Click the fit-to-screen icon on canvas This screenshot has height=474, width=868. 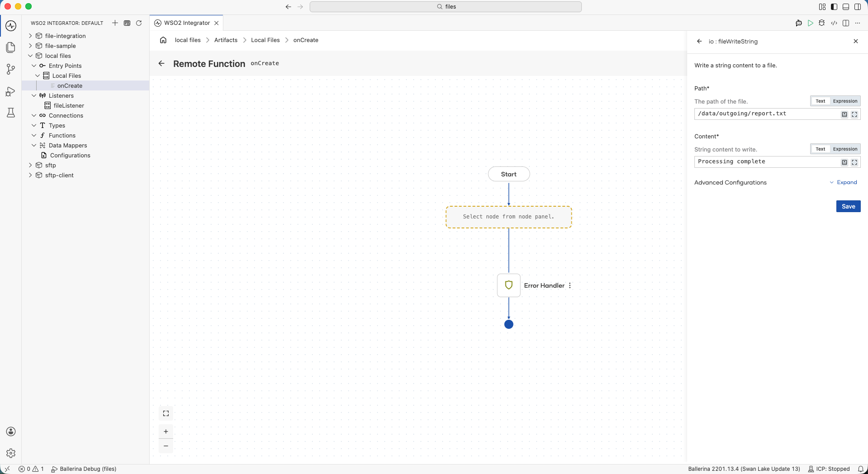point(166,413)
